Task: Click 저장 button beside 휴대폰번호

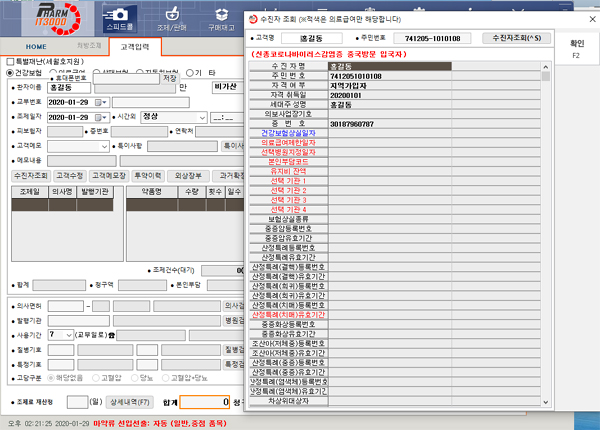Action: click(x=170, y=78)
